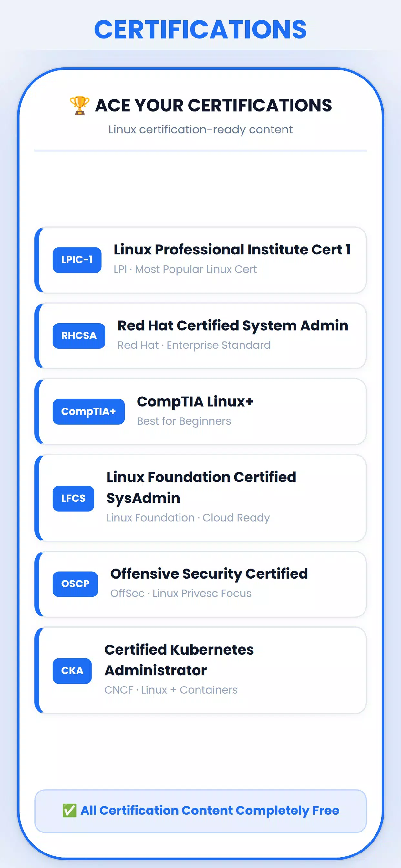Select the OSCP badge
The width and height of the screenshot is (401, 868).
(x=75, y=584)
